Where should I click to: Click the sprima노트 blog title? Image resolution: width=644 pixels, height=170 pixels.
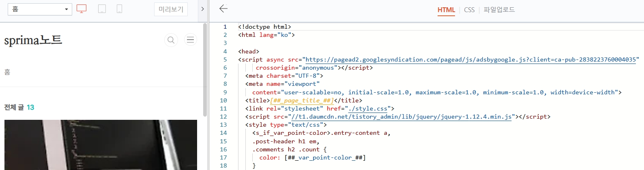pyautogui.click(x=33, y=40)
